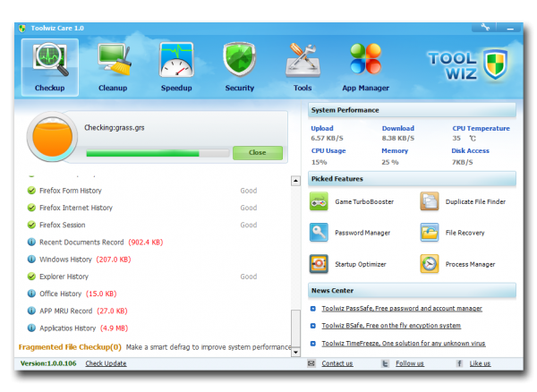Screen dimensions: 537x392
Task: Click the Twitter bird icon
Action: [385, 363]
